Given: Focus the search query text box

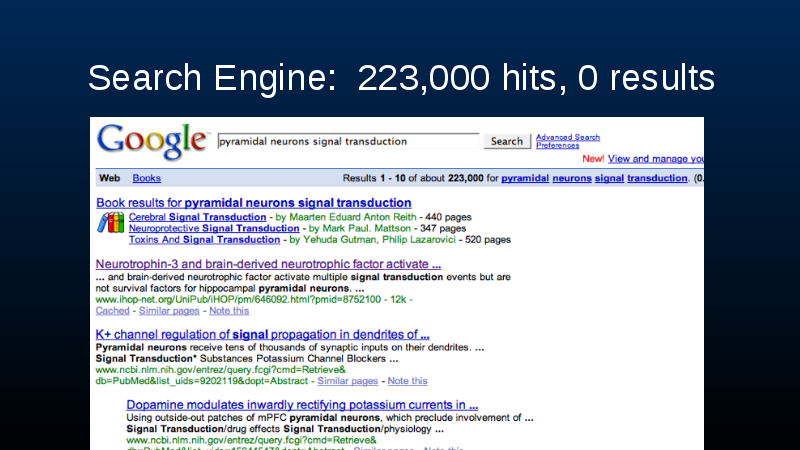Looking at the screenshot, I should pyautogui.click(x=347, y=142).
